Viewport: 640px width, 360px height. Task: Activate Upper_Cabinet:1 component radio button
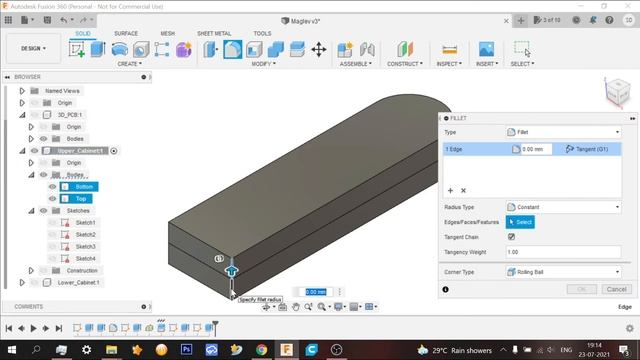click(x=114, y=151)
